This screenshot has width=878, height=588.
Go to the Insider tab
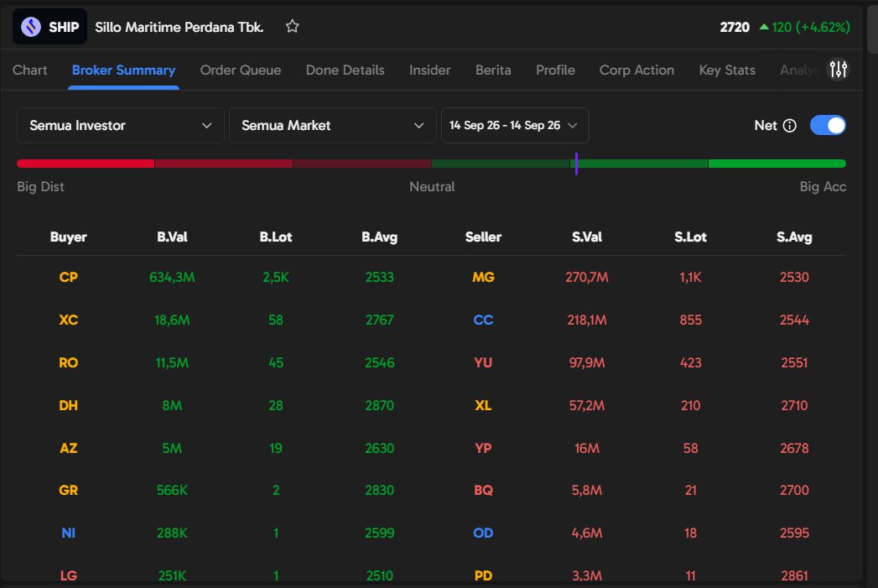429,70
